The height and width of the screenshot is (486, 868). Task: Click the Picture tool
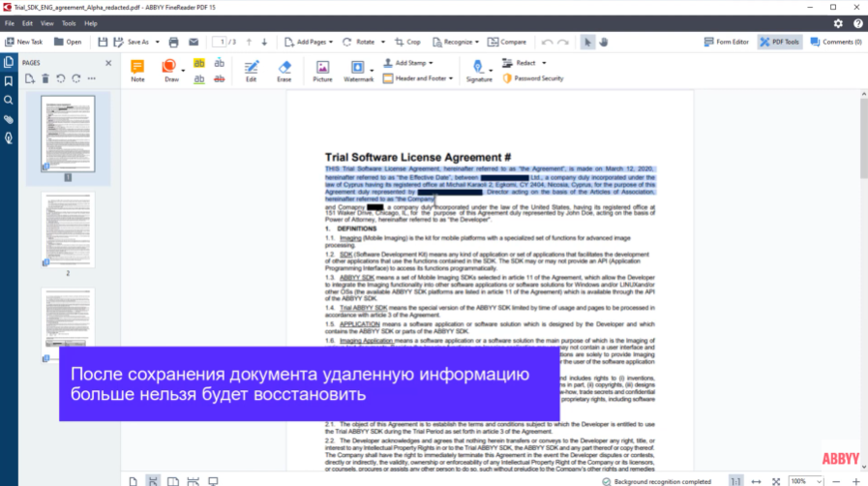322,71
